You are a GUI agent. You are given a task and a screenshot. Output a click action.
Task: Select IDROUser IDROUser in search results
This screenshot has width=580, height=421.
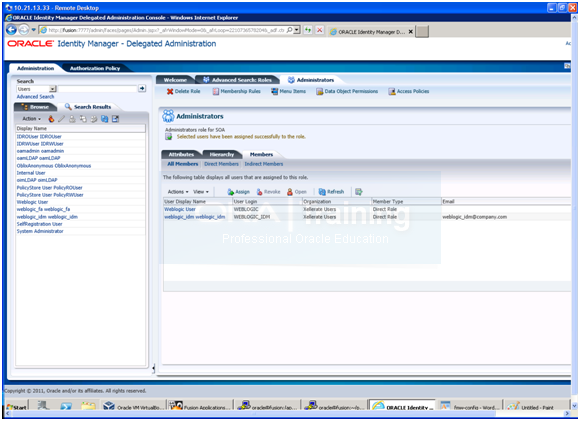[x=39, y=137]
